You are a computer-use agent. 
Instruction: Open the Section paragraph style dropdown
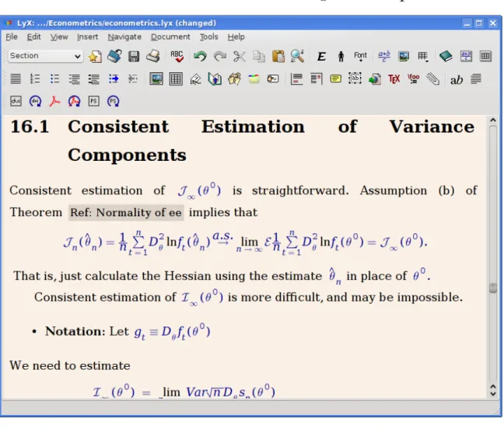click(x=45, y=56)
